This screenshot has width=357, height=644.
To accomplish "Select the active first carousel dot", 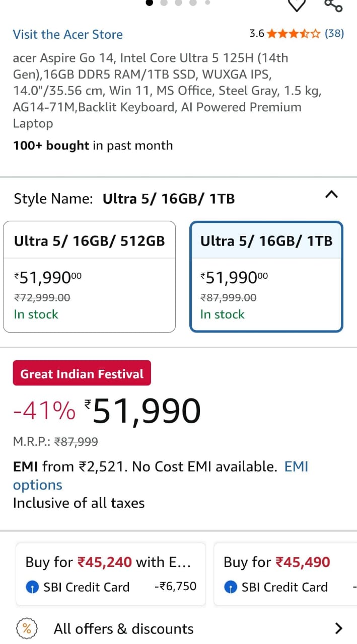I will (x=150, y=3).
